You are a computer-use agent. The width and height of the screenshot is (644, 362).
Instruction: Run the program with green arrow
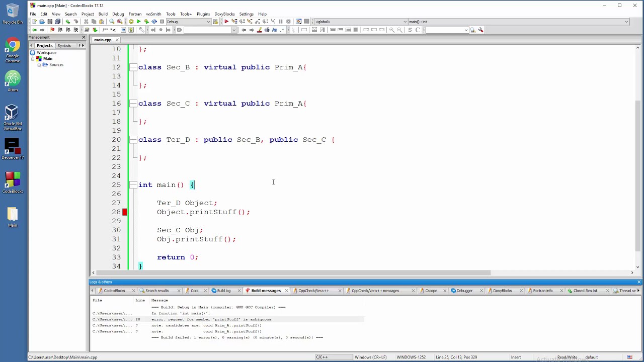(138, 22)
